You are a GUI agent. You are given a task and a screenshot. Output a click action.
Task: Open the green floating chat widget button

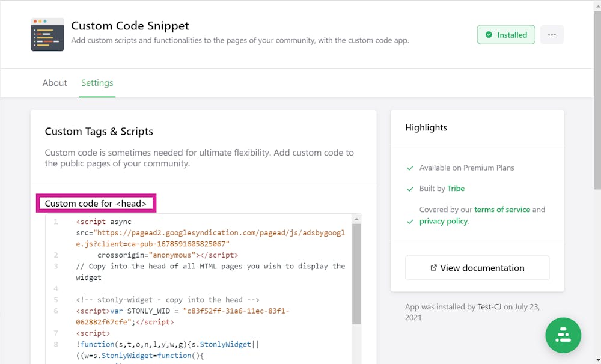(563, 335)
